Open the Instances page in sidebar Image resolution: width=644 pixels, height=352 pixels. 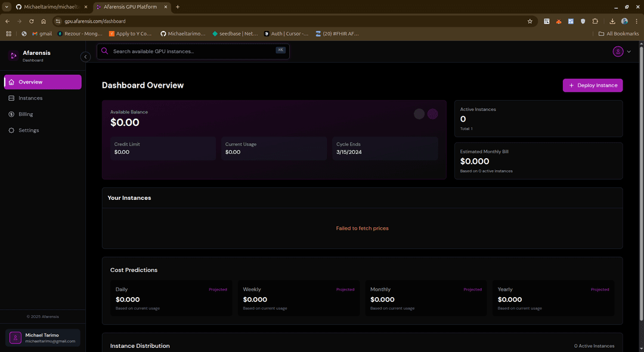pyautogui.click(x=30, y=98)
